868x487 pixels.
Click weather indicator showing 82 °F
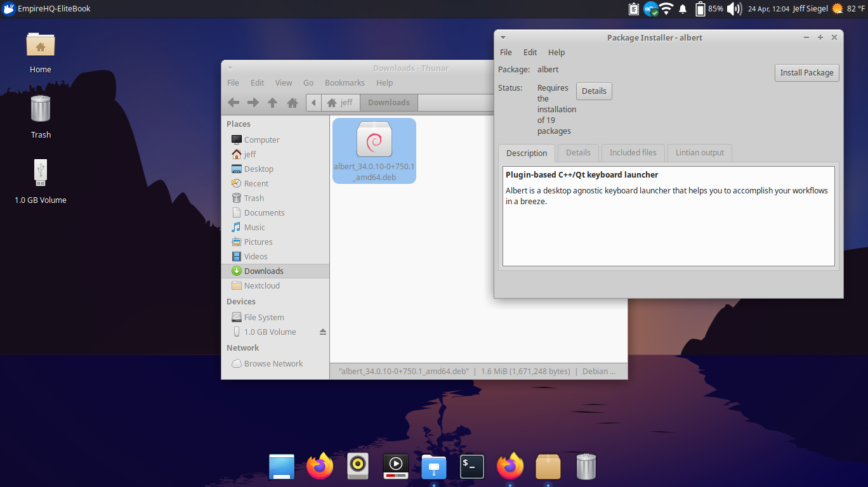click(848, 9)
